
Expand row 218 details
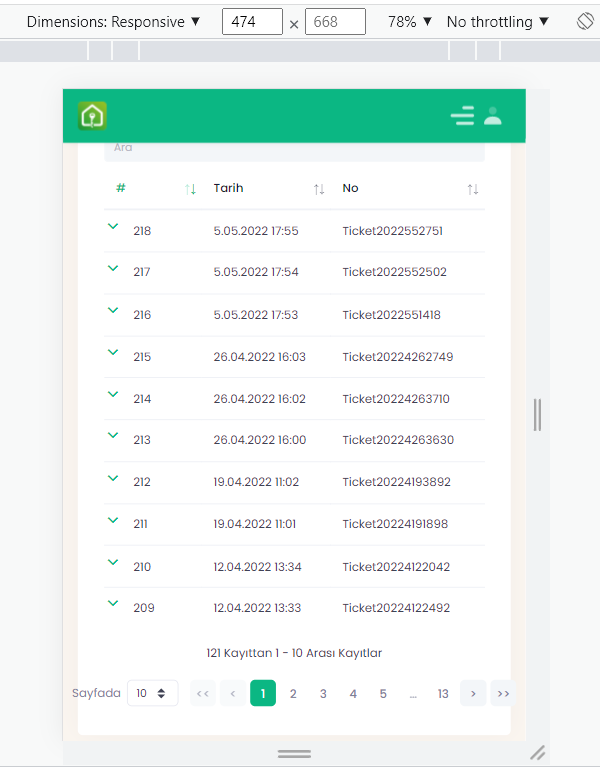tap(113, 227)
